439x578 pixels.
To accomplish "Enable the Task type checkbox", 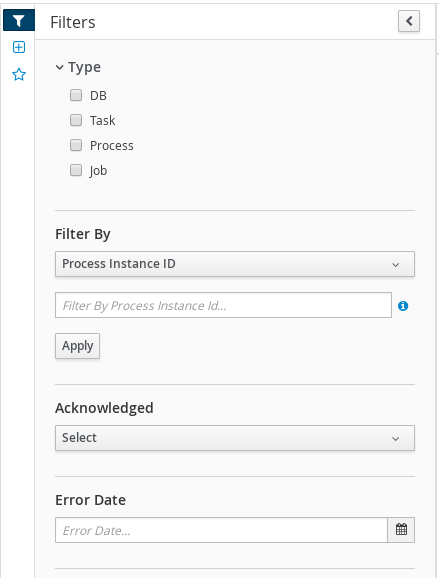I will (x=76, y=120).
